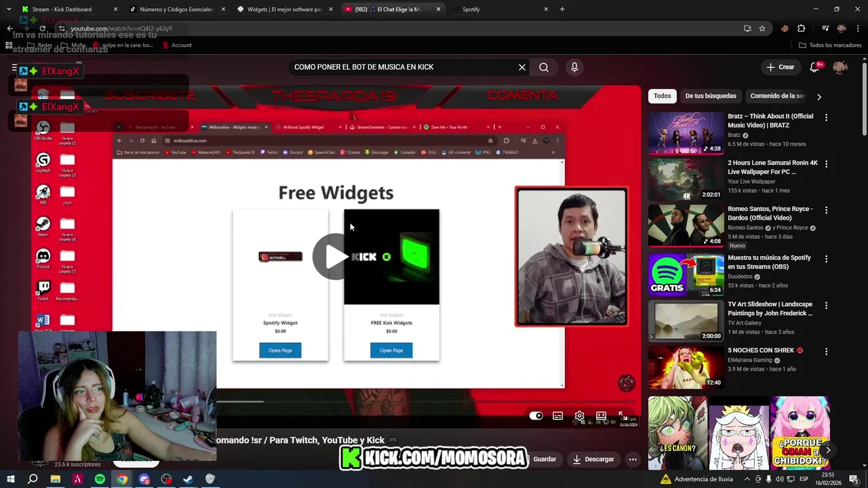This screenshot has width=868, height=488.
Task: Open Windows Start menu
Action: tap(11, 479)
